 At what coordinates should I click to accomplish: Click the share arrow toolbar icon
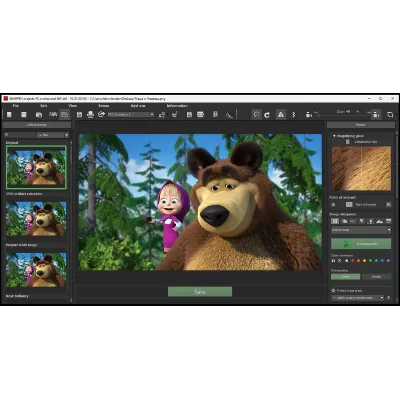point(101,114)
